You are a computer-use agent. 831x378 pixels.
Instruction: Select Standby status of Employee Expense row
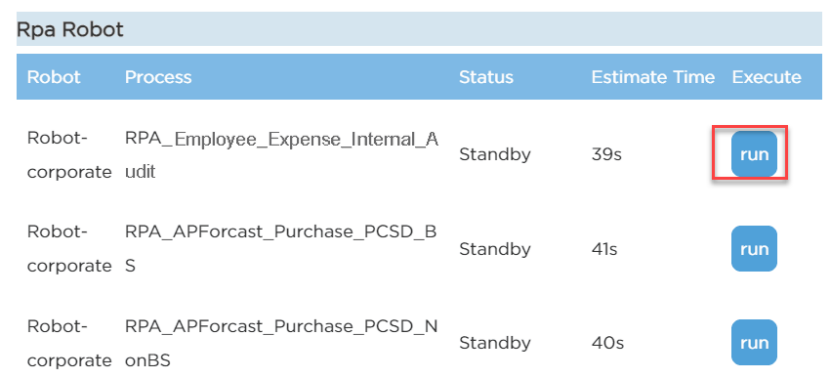point(494,155)
